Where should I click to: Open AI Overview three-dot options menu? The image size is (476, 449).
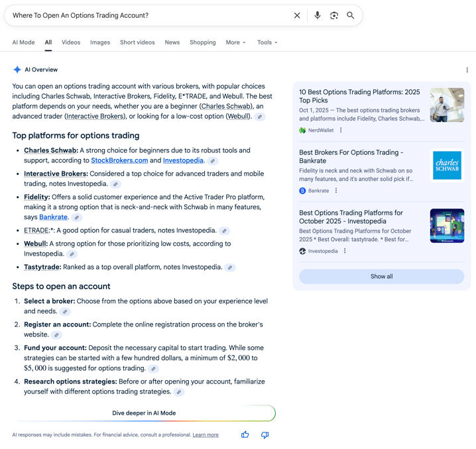tap(467, 70)
